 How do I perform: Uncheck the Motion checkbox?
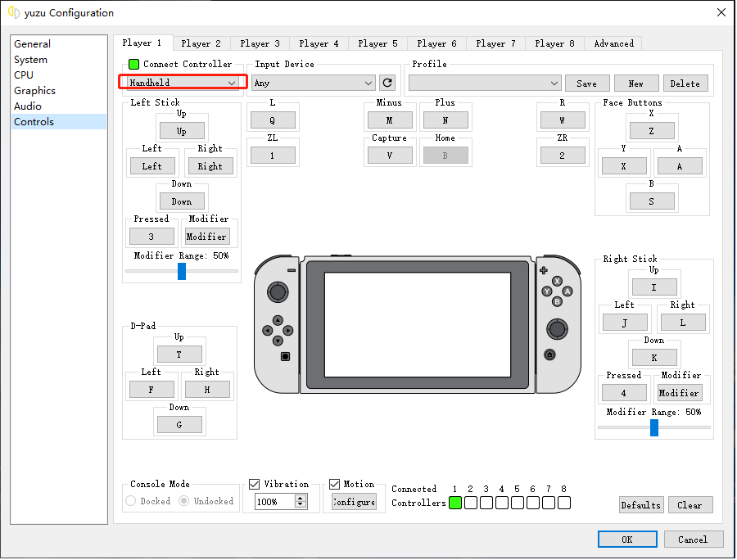tap(335, 484)
